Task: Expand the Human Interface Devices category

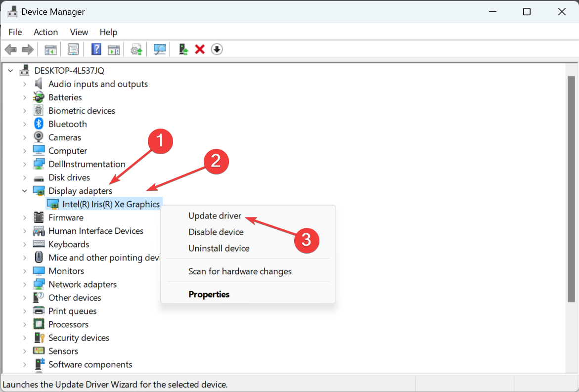Action: click(24, 231)
